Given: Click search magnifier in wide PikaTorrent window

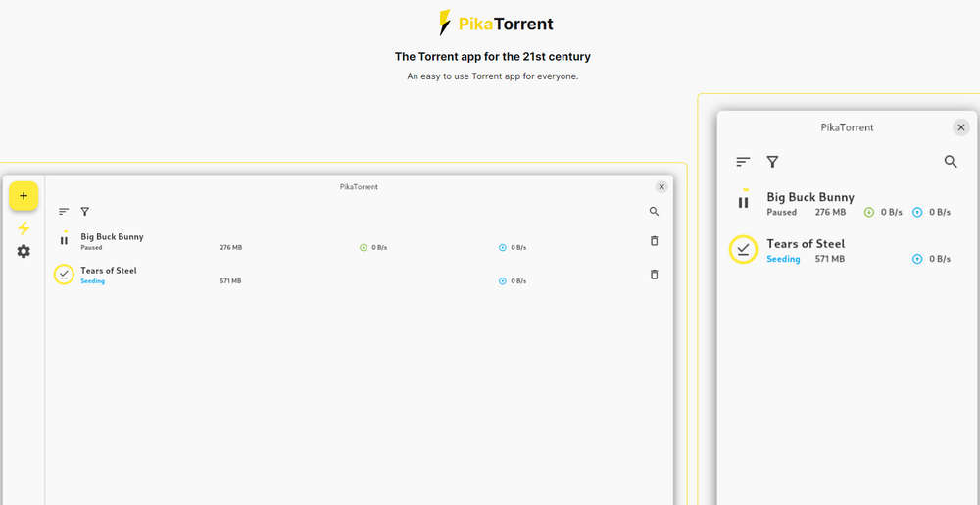Looking at the screenshot, I should [x=654, y=211].
